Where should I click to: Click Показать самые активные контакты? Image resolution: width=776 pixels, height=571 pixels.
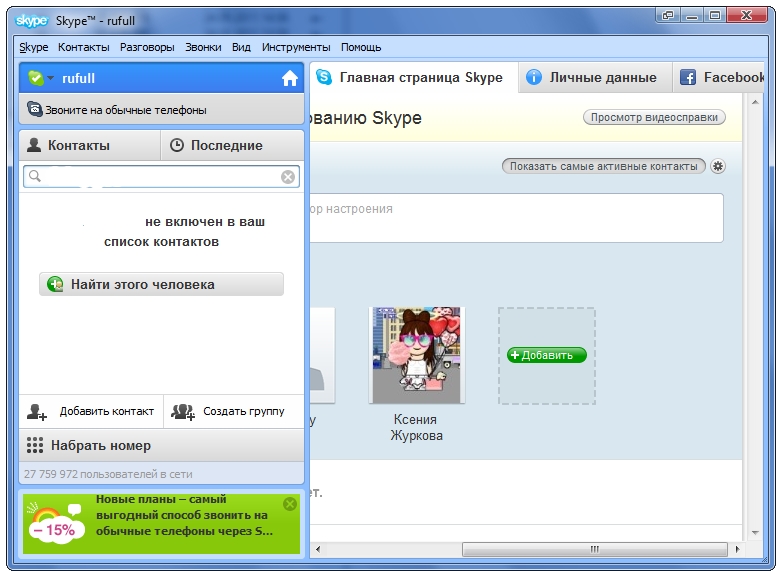coord(603,166)
